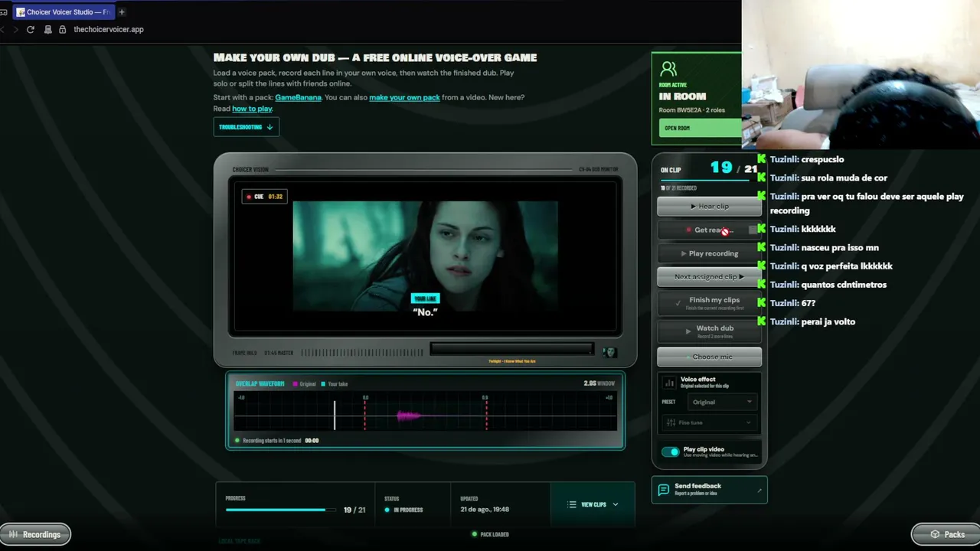Click the lock site-info icon
980x551 pixels.
[x=63, y=29]
